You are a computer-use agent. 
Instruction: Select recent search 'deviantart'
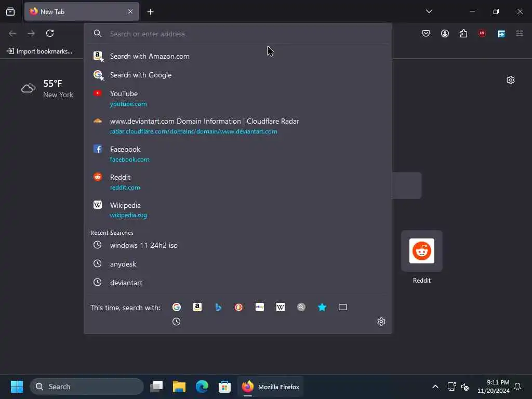pyautogui.click(x=238, y=283)
